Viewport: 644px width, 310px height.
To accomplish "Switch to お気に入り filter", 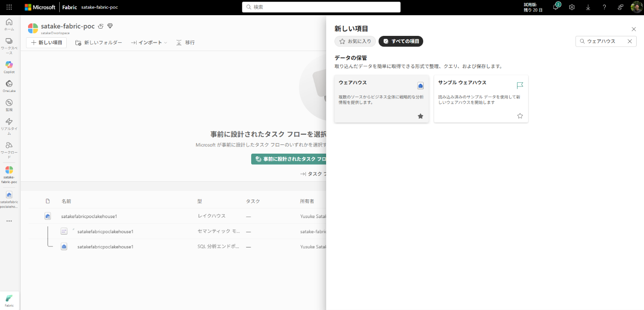I will [x=355, y=41].
